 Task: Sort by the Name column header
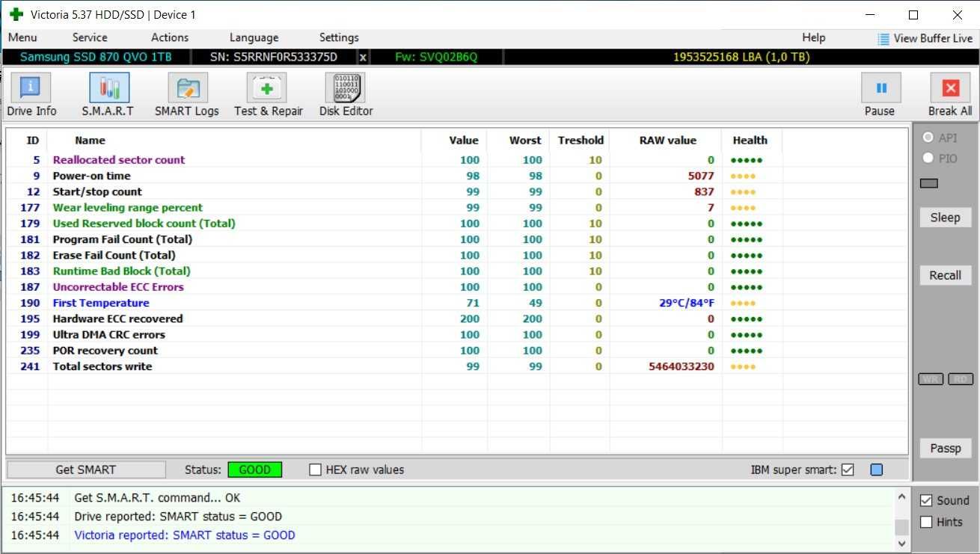pyautogui.click(x=90, y=141)
